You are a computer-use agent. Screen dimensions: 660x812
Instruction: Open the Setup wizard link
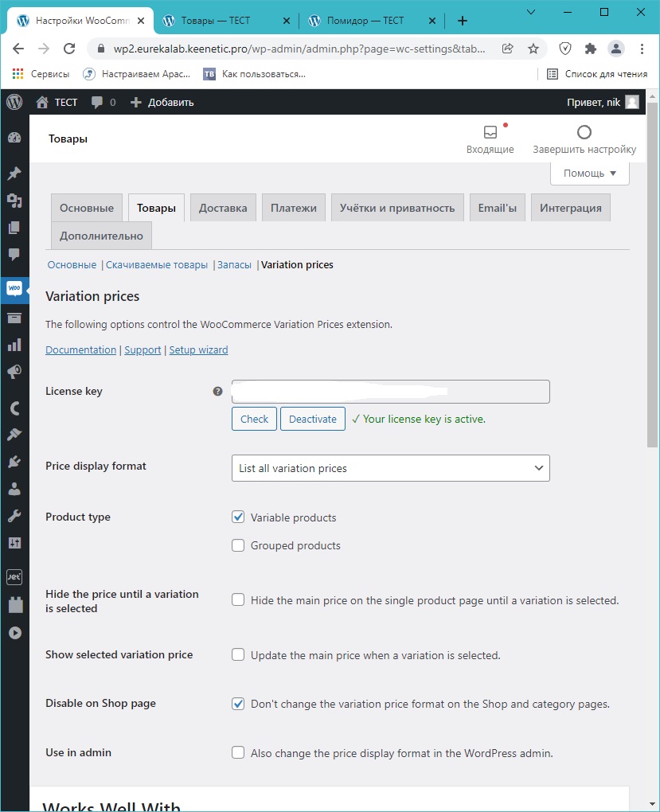coord(198,350)
